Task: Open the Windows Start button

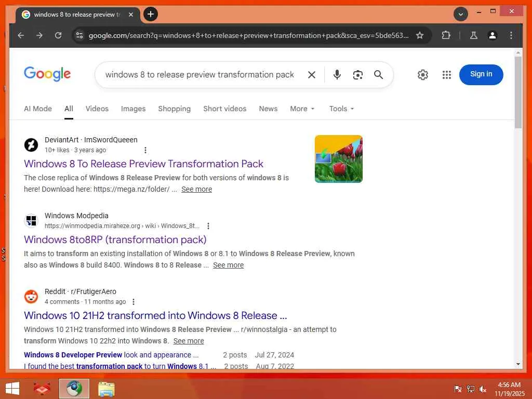Action: (x=12, y=389)
